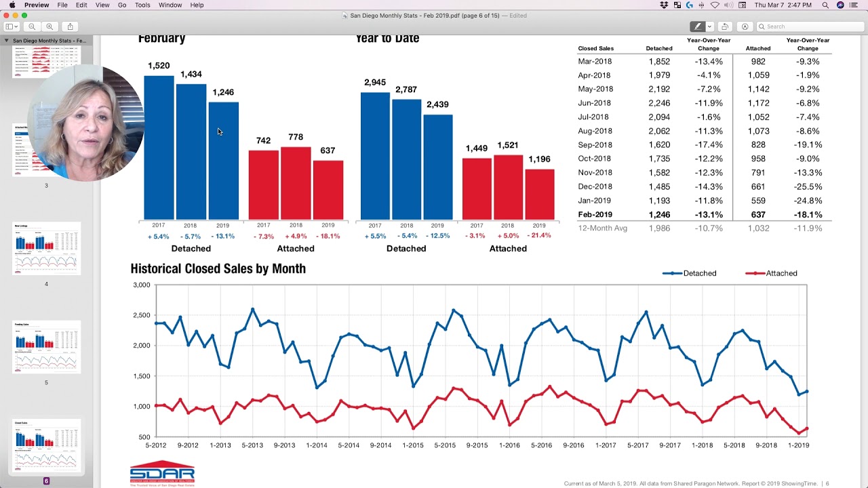The width and height of the screenshot is (868, 488).
Task: Activate Siri from menu bar
Action: pyautogui.click(x=840, y=5)
